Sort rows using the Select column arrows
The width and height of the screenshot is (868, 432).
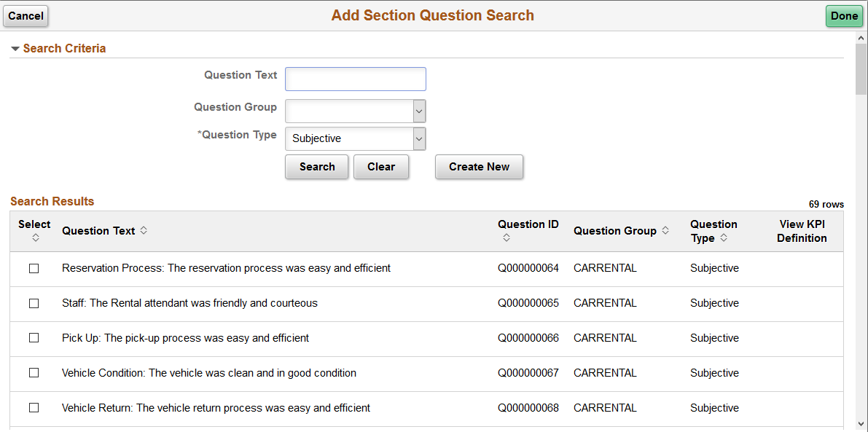(34, 237)
